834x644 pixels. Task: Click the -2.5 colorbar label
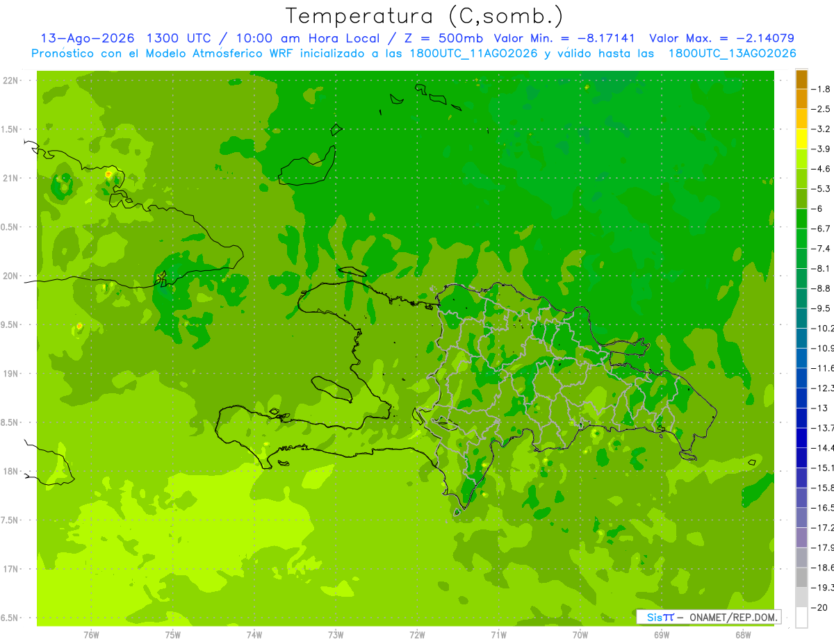click(x=821, y=109)
